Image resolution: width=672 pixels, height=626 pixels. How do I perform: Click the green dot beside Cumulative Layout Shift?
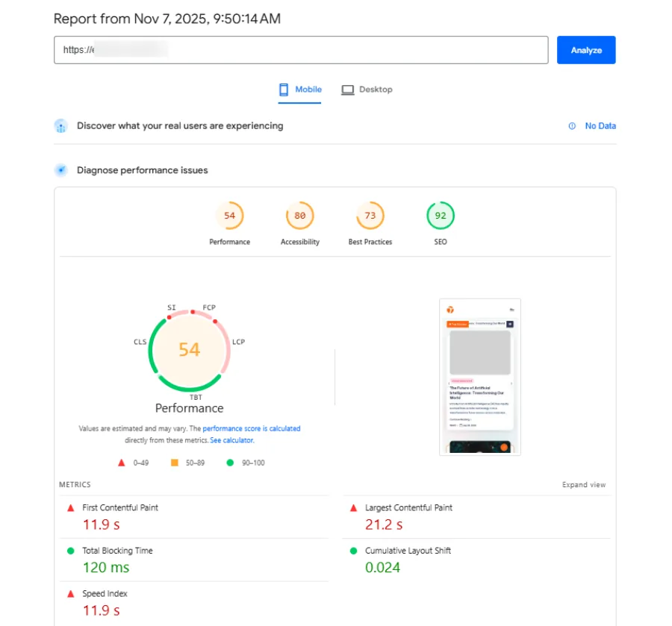[353, 551]
